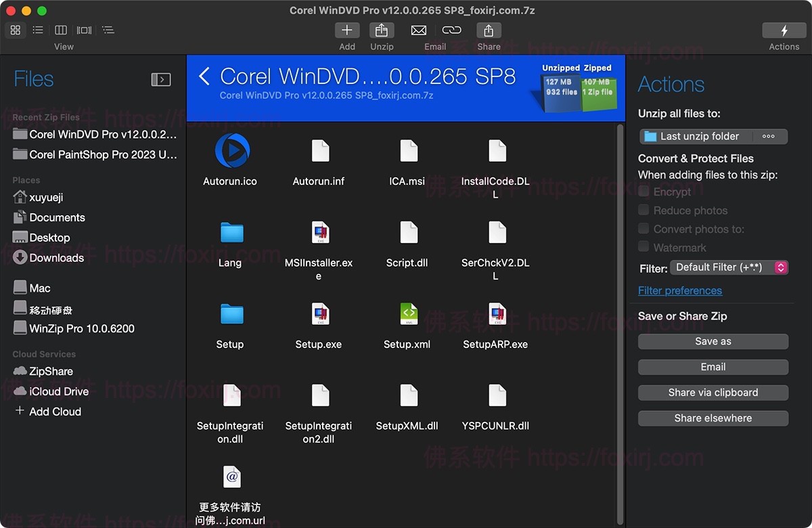Select iCloud Drive under Cloud Services
The image size is (812, 528).
[58, 391]
